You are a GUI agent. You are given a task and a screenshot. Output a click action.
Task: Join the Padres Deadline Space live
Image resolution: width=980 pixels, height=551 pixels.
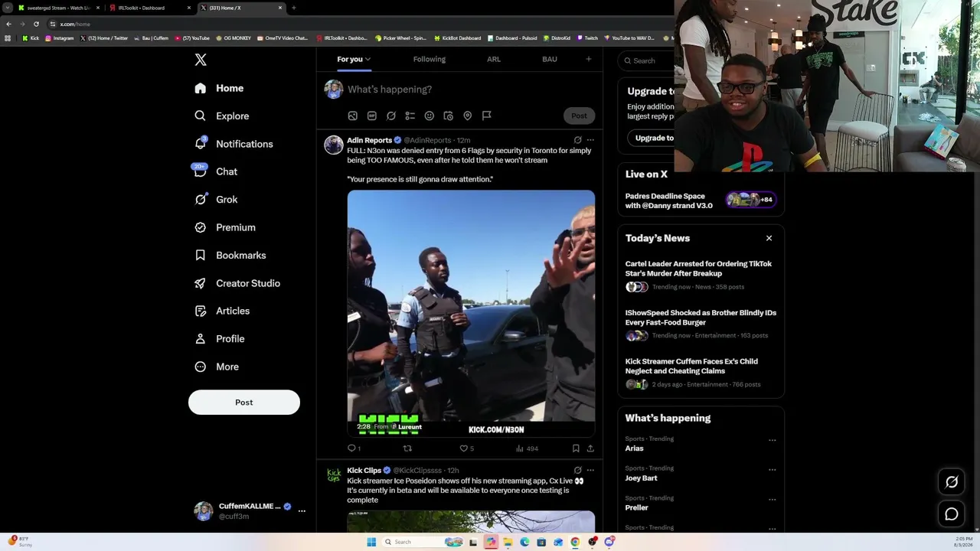(701, 201)
